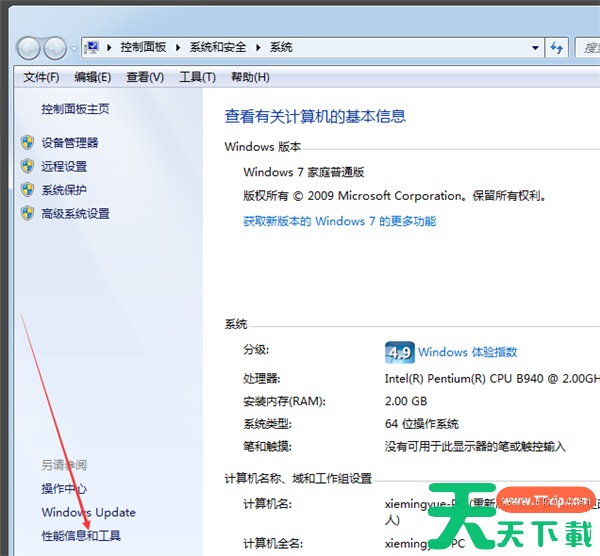Click the shield icon beside 系统保护
Screen dimensions: 600x556
[x=28, y=189]
